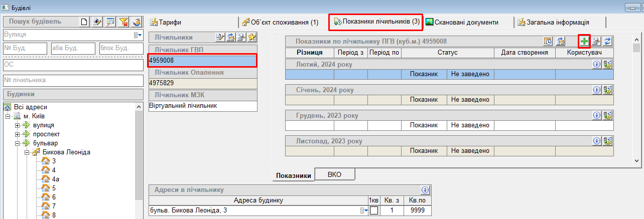This screenshot has height=219, width=644.
Task: Open info icon for Лютий, 2024 року
Action: pos(597,64)
